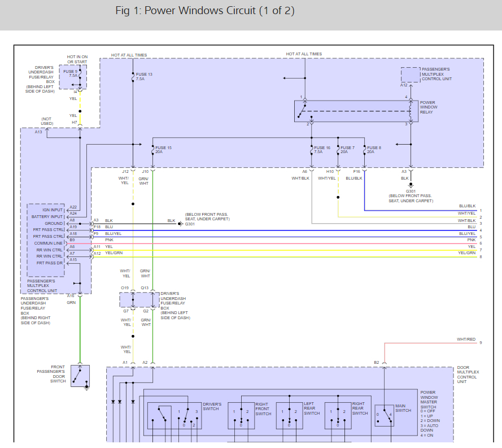
Task: Click the Power Windows Circuit figure title
Action: [204, 11]
